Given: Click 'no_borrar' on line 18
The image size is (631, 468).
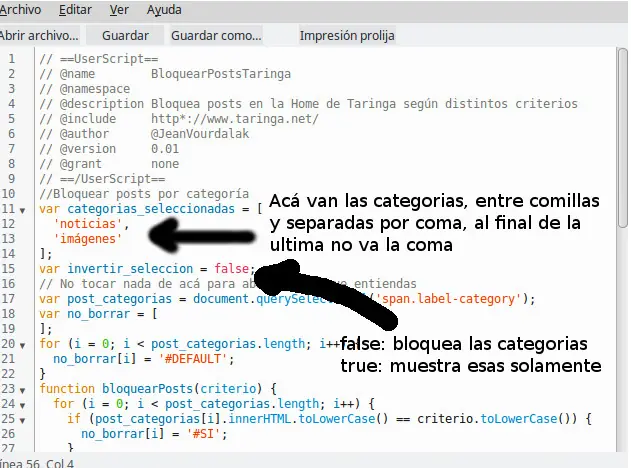Looking at the screenshot, I should tap(99, 314).
